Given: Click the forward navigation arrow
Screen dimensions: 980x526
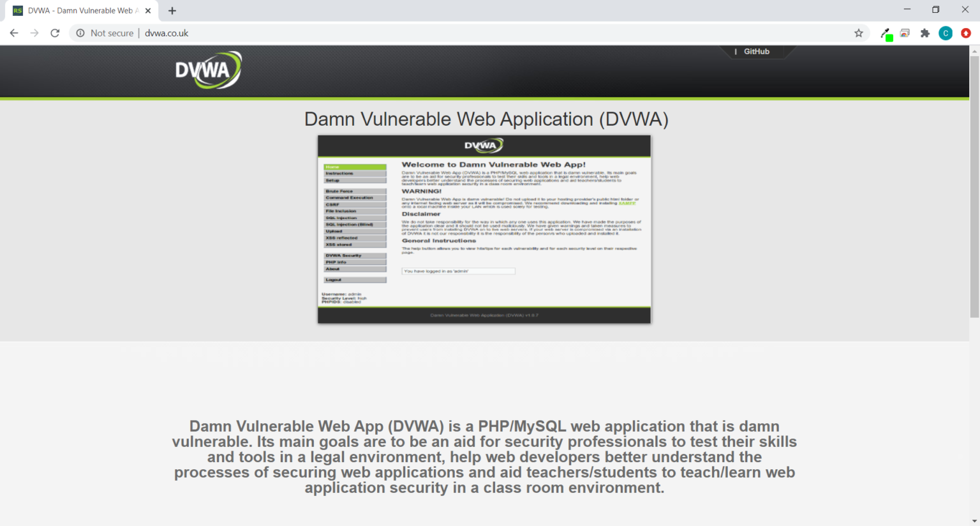Looking at the screenshot, I should coord(34,33).
